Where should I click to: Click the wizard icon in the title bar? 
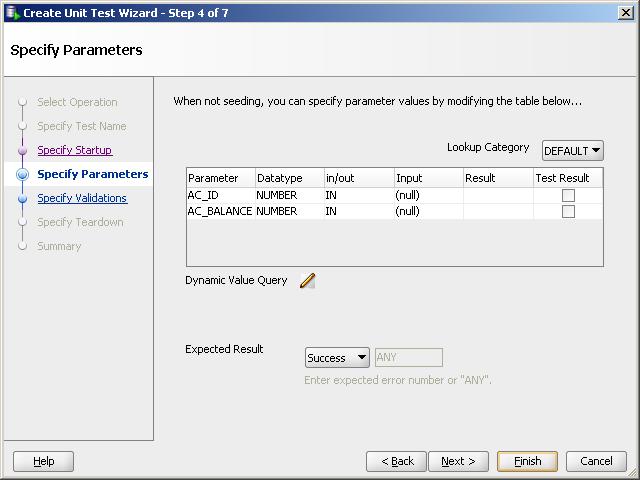13,13
